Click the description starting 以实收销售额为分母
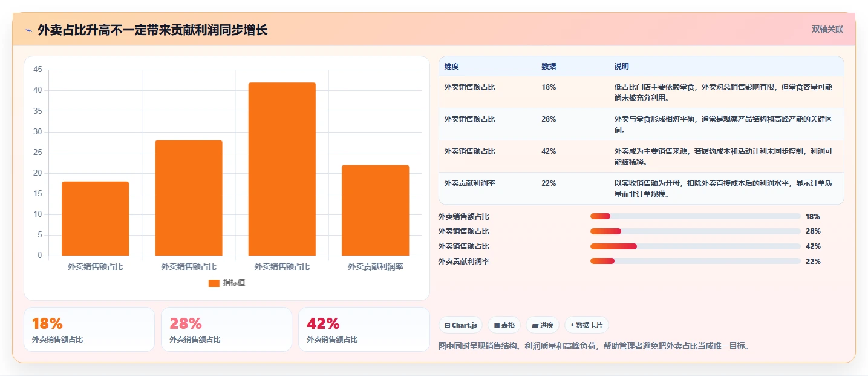 (x=723, y=188)
